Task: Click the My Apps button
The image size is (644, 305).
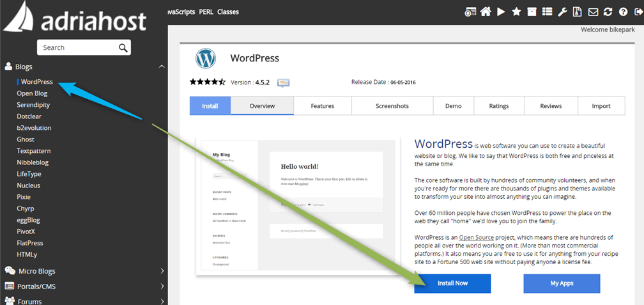Action: (562, 283)
